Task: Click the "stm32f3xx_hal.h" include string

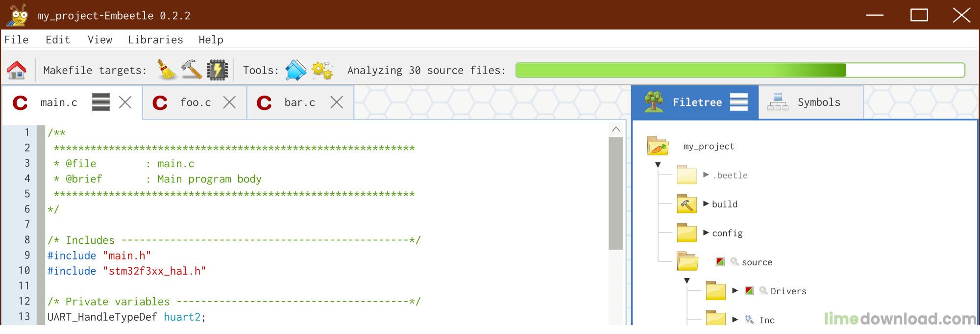Action: pyautogui.click(x=154, y=271)
